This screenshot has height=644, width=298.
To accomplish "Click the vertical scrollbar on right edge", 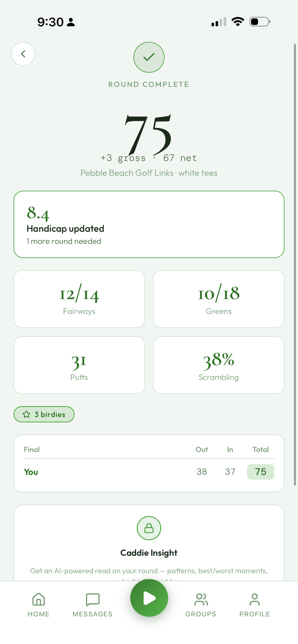I will tap(295, 265).
